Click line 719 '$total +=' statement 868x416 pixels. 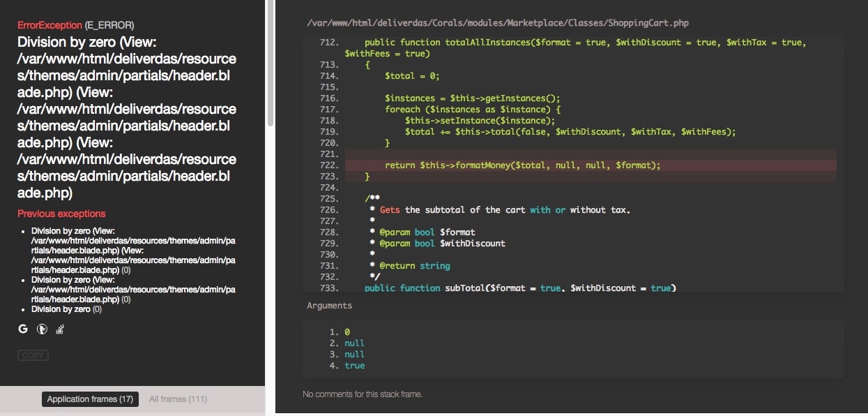click(x=570, y=132)
